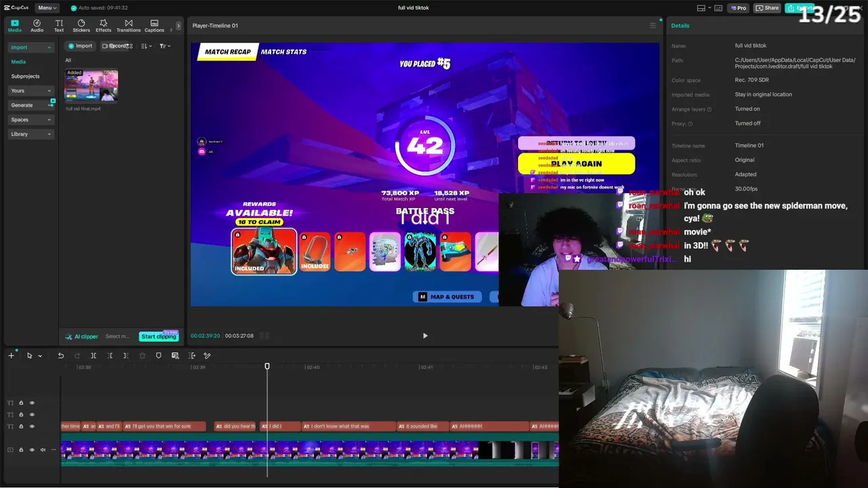The height and width of the screenshot is (488, 868).
Task: Hide the caption text track
Action: pyautogui.click(x=32, y=426)
